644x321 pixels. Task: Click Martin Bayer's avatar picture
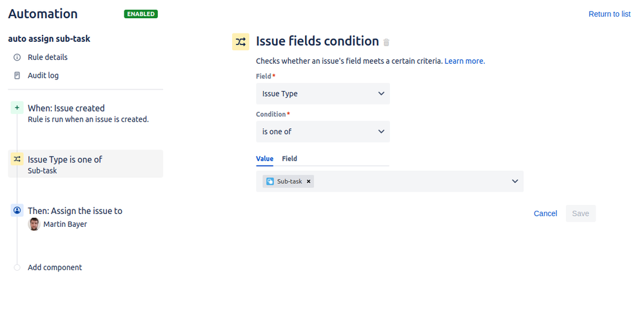coord(34,224)
